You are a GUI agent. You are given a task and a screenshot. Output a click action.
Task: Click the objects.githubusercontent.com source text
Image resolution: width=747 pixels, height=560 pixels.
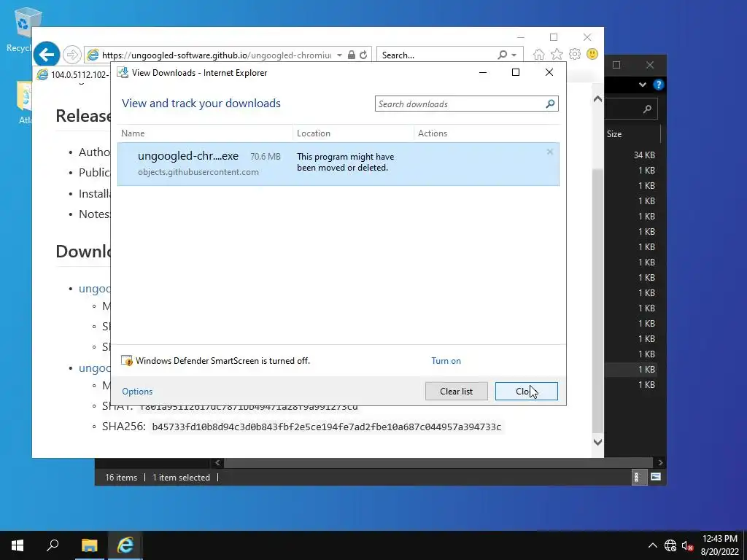tap(198, 172)
